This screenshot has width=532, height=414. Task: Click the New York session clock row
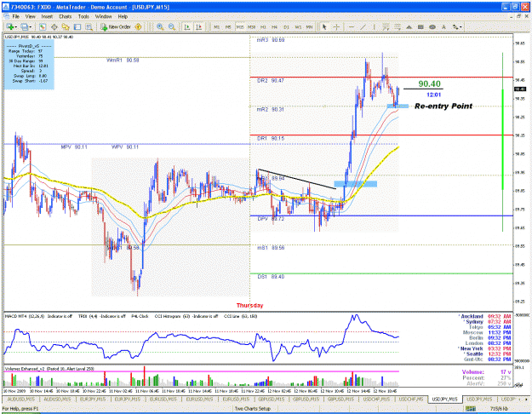point(485,348)
